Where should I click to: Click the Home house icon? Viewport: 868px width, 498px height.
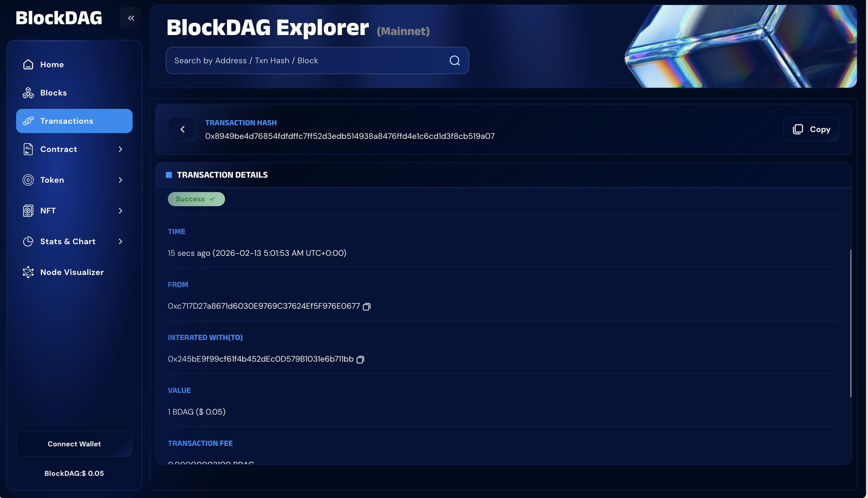[x=28, y=65]
